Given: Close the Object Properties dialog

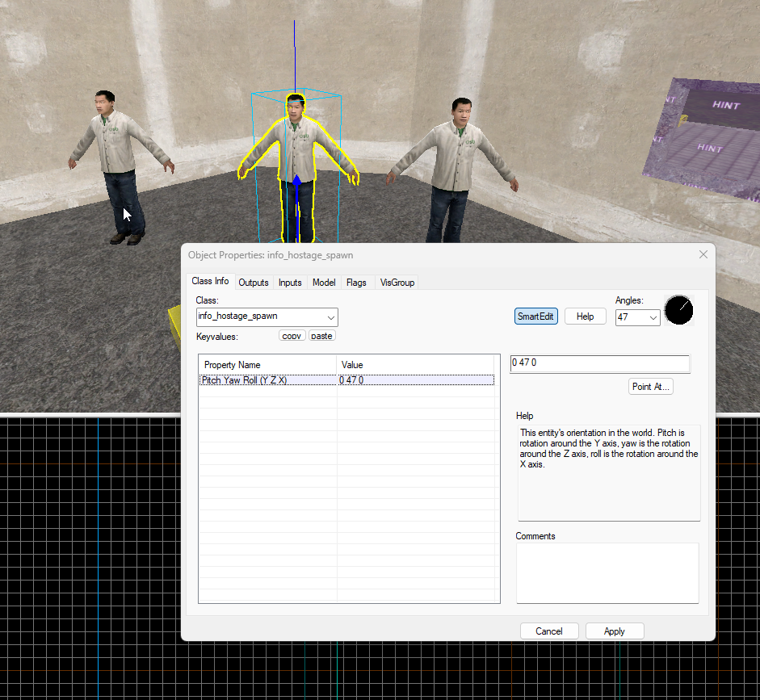Looking at the screenshot, I should point(703,254).
